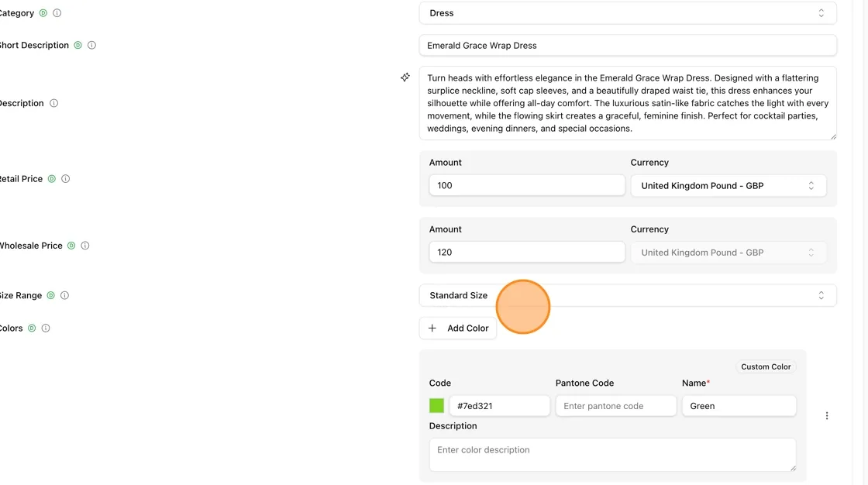
Task: Click the color description text area
Action: [613, 455]
